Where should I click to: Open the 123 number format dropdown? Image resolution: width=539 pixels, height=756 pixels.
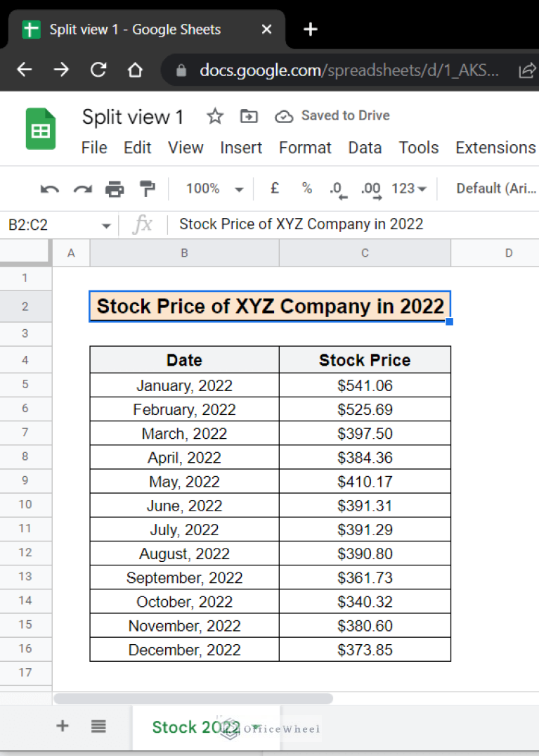coord(406,188)
